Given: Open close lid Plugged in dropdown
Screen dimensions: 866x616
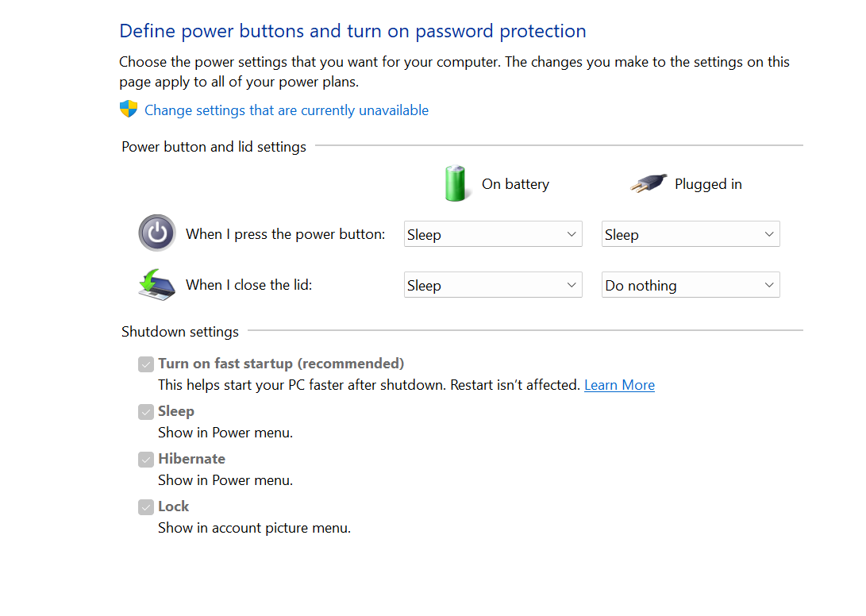Looking at the screenshot, I should pyautogui.click(x=691, y=285).
